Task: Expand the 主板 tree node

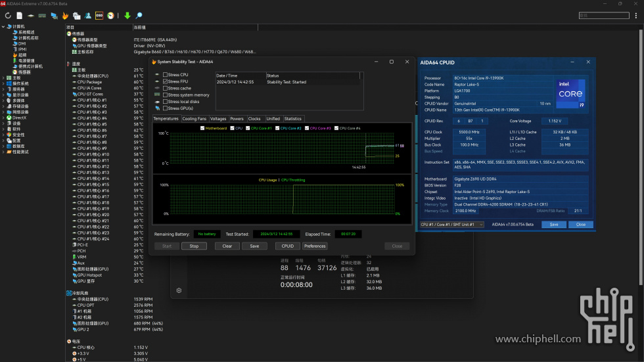Action: [3, 78]
